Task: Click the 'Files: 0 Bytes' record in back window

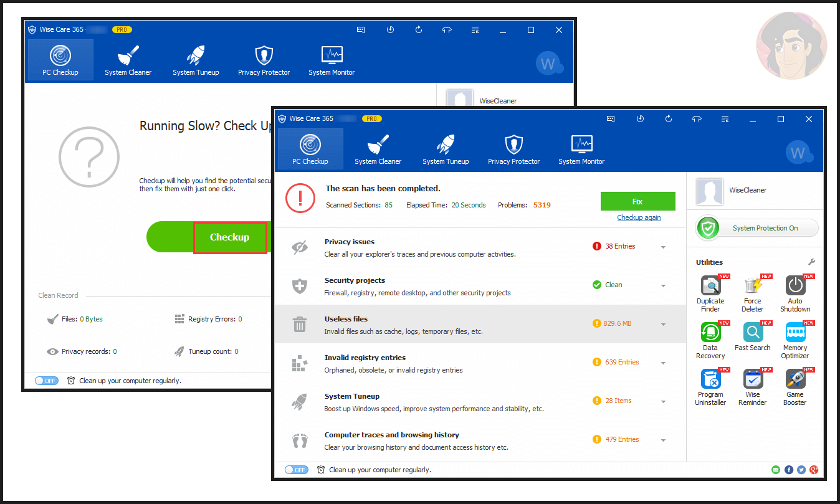Action: (x=75, y=319)
